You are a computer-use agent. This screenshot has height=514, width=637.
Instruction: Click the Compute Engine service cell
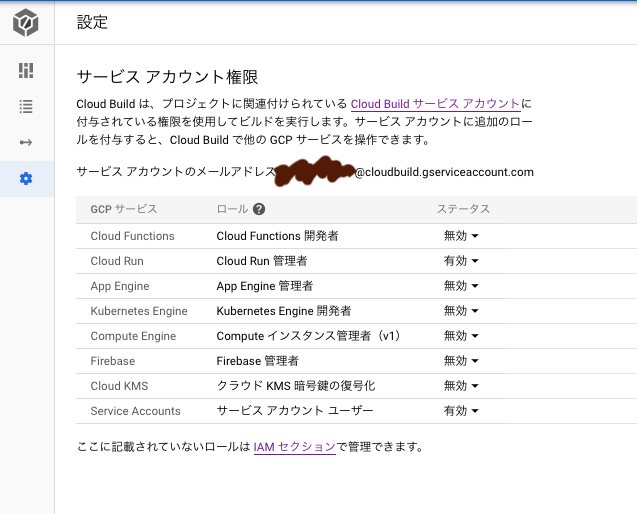click(133, 336)
